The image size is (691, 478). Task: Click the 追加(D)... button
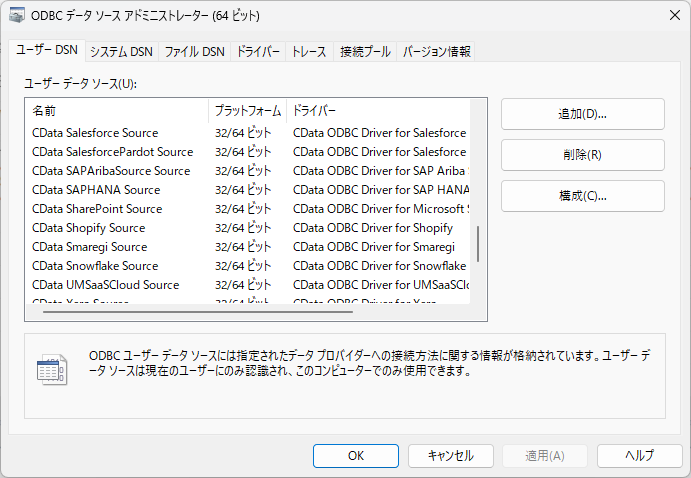[x=583, y=114]
